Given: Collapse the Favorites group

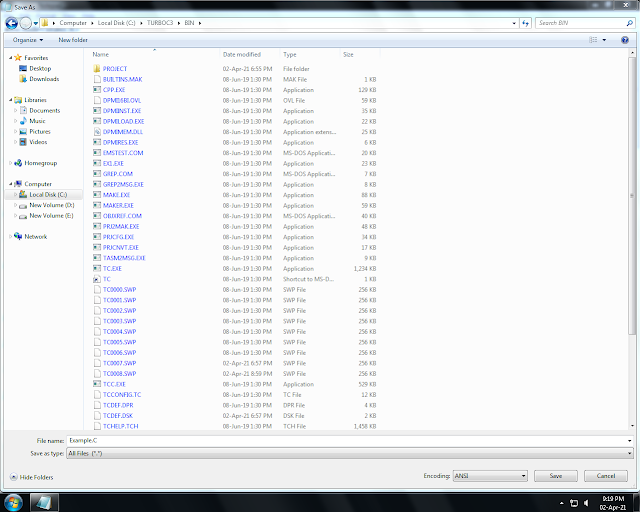Looking at the screenshot, I should pos(11,58).
